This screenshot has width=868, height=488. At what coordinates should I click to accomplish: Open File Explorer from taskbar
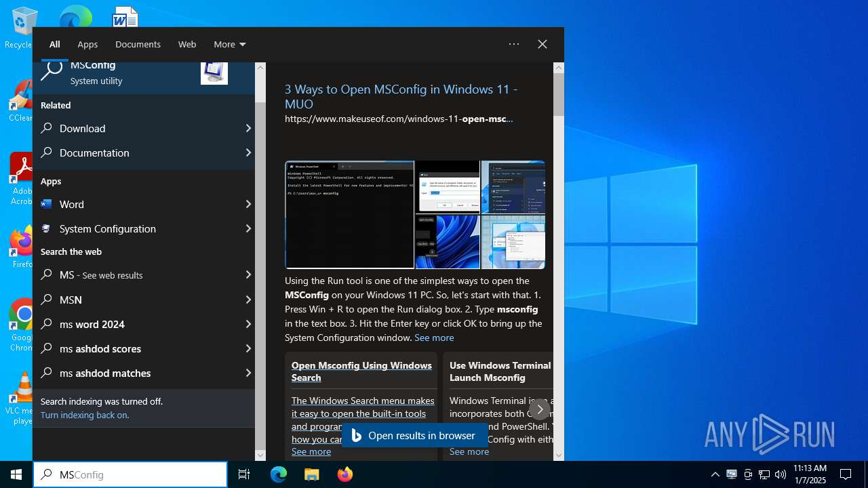click(311, 474)
